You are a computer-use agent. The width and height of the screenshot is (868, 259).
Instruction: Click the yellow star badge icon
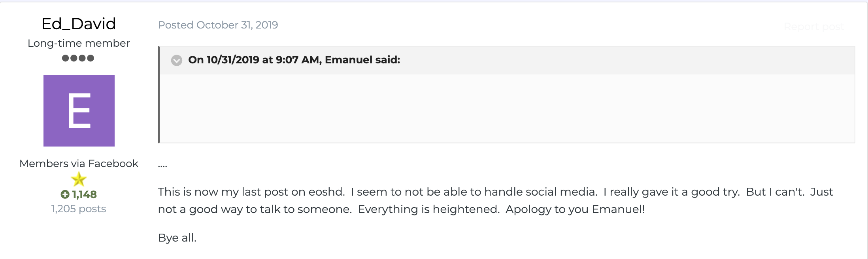click(79, 179)
